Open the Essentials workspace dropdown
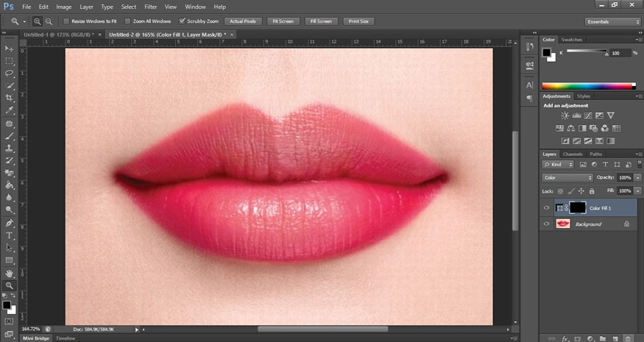 [612, 22]
